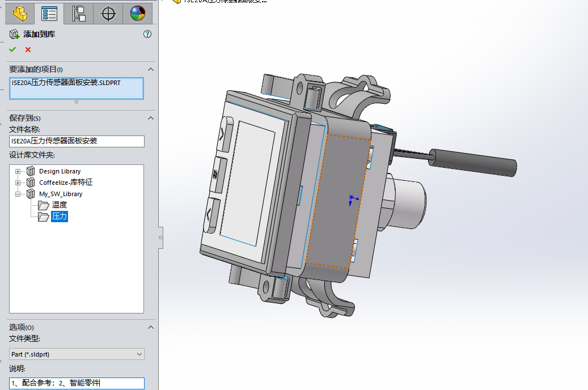Select the 温度 folder

(59, 205)
